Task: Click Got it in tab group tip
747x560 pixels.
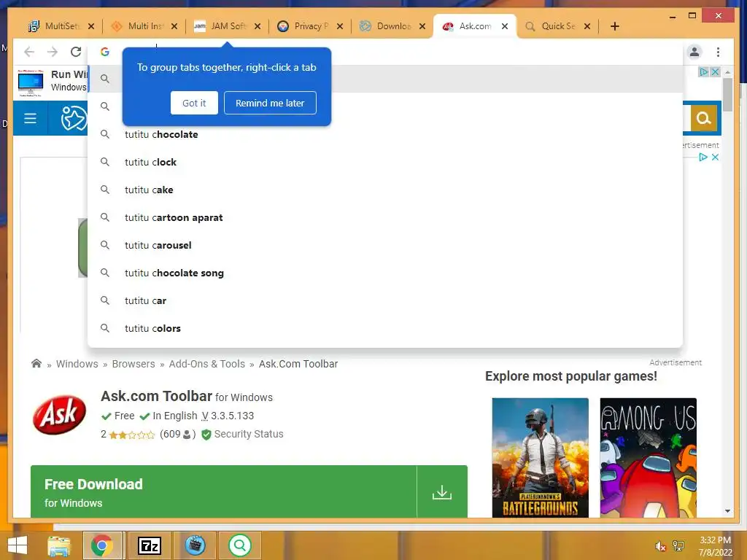Action: pos(194,103)
